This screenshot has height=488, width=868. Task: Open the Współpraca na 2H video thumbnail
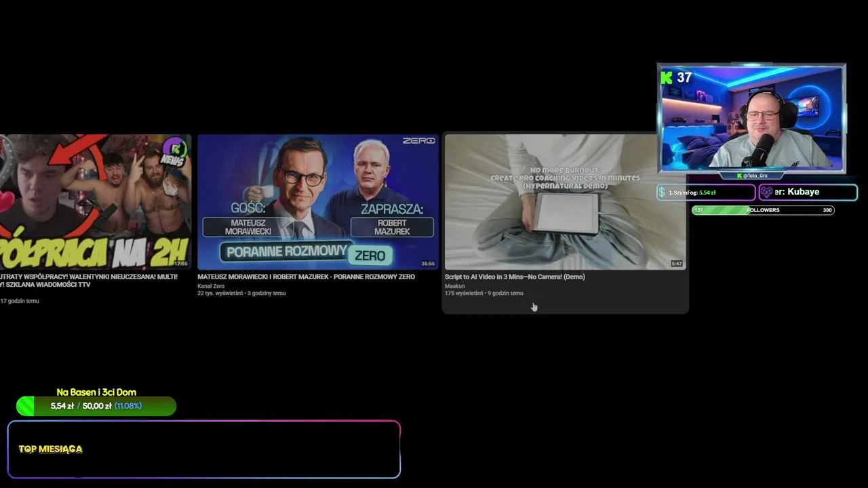coord(95,201)
